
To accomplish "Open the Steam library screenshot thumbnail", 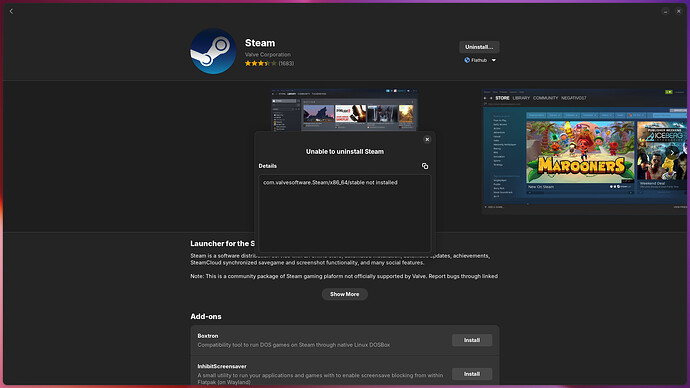I will (344, 110).
